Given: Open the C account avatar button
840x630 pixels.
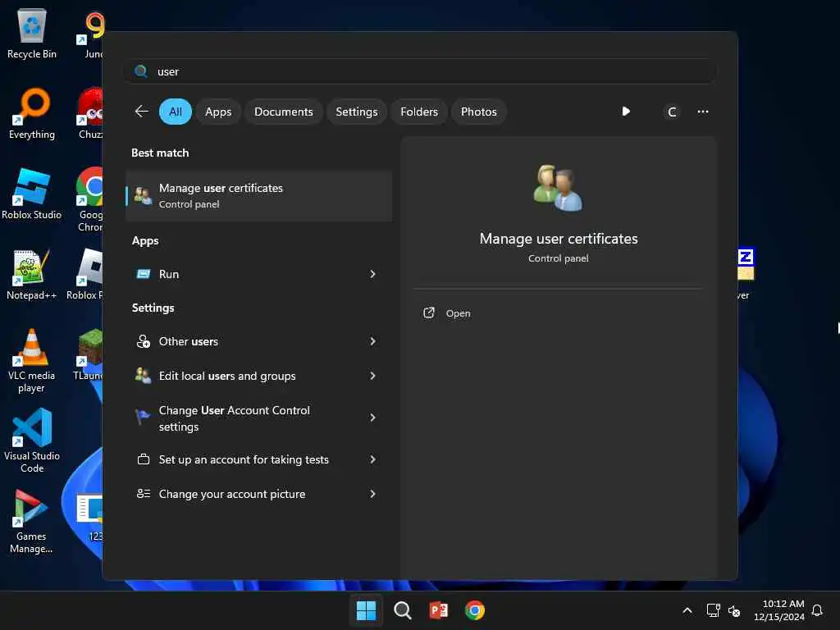Looking at the screenshot, I should click(672, 112).
